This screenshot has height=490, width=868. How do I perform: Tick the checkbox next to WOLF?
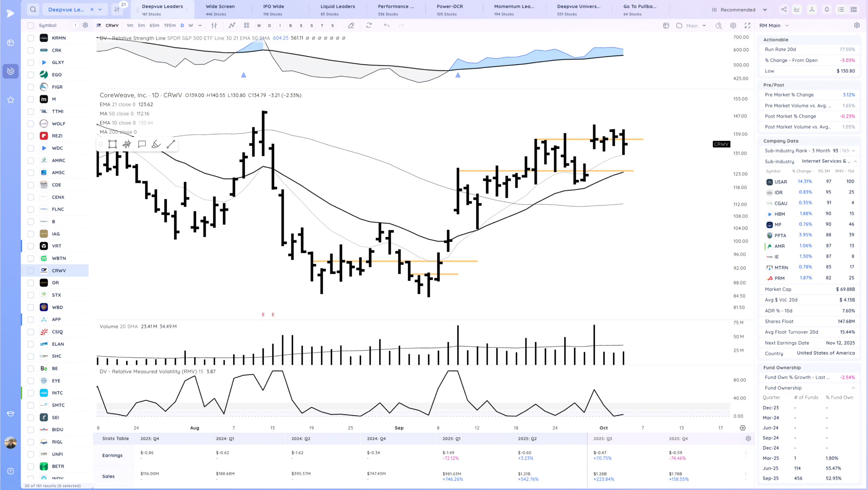[x=31, y=124]
